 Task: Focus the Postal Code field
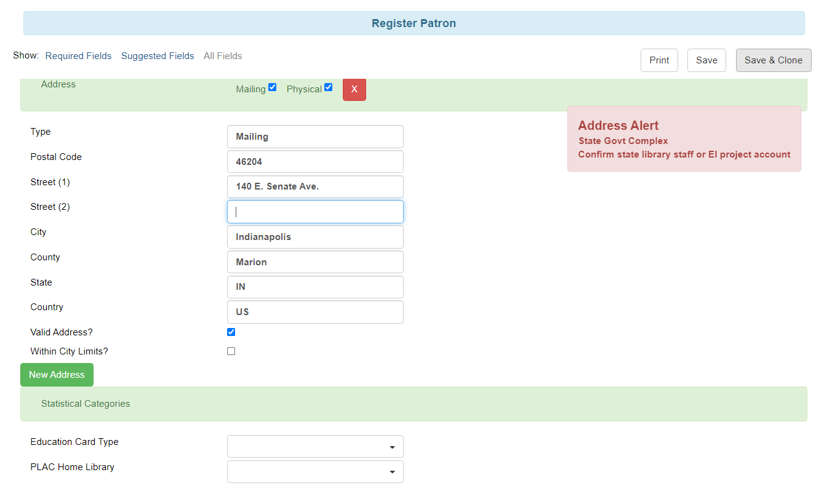coord(315,162)
